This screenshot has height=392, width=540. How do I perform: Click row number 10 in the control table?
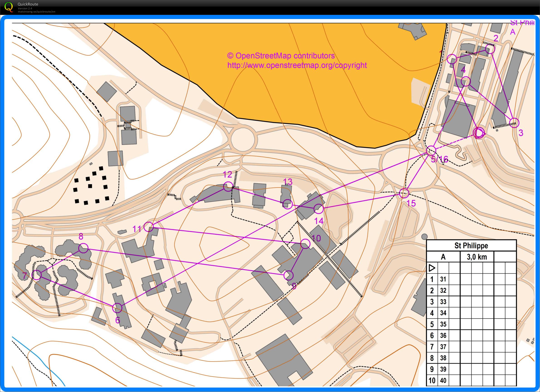[432, 381]
